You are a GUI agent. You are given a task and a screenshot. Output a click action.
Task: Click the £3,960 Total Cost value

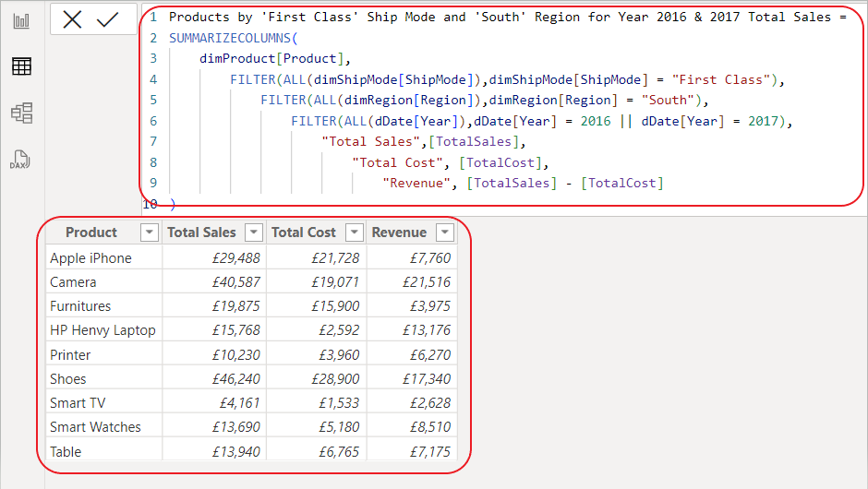tap(339, 354)
